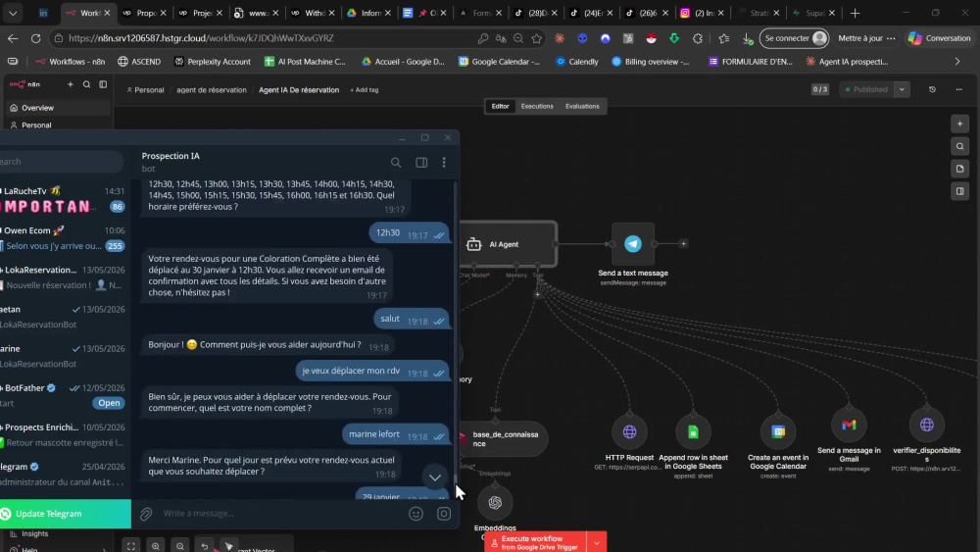Select the AI Agent node
Viewport: 980px width, 552px height.
tap(508, 244)
